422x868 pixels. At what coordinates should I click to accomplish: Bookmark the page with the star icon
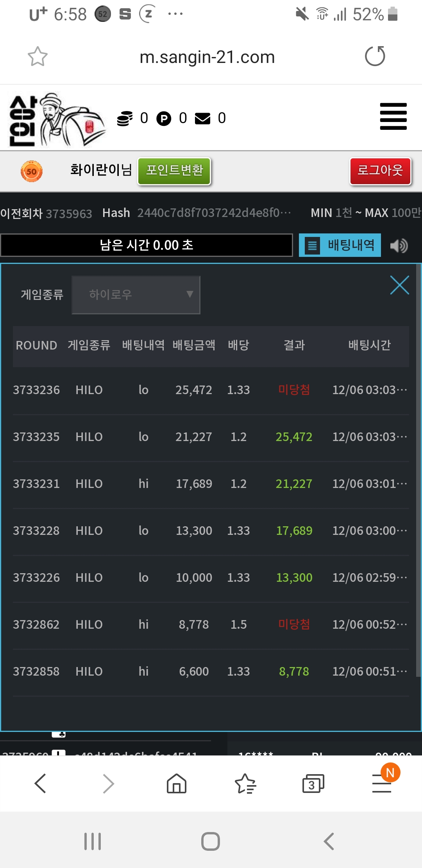pos(38,57)
